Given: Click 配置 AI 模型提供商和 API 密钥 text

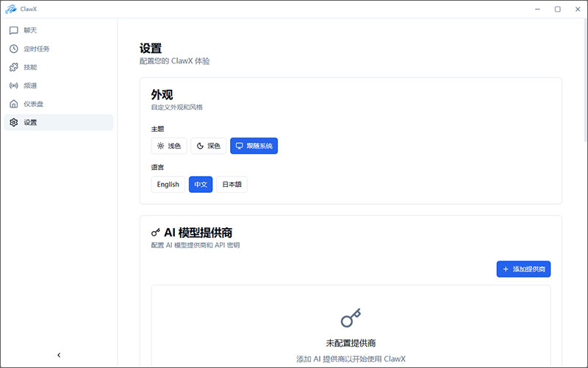Looking at the screenshot, I should (196, 245).
